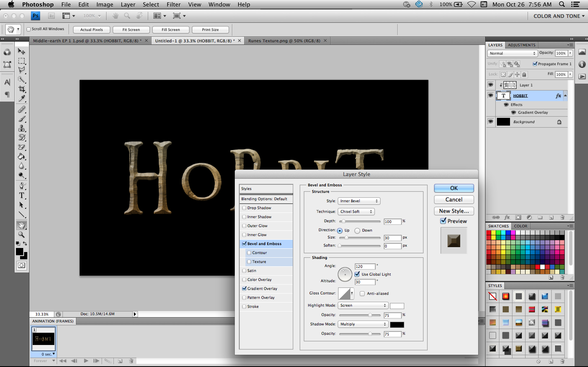This screenshot has height=367, width=588.
Task: Select the Clone Stamp tool
Action: [x=22, y=128]
